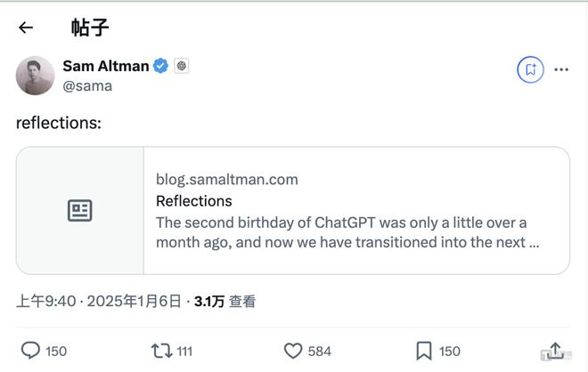Click the circled bookmark-sparkle button at top right
This screenshot has width=588, height=372.
[529, 69]
